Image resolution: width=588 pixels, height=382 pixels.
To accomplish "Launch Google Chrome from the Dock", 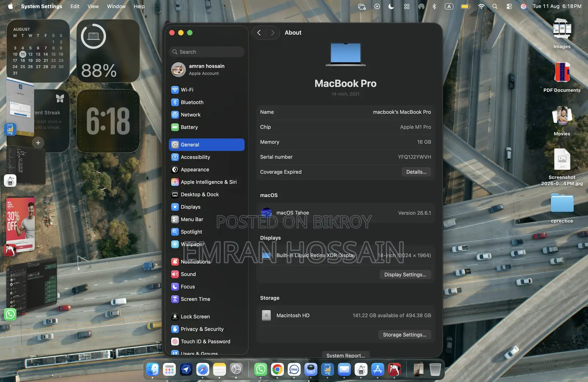I will click(x=277, y=369).
